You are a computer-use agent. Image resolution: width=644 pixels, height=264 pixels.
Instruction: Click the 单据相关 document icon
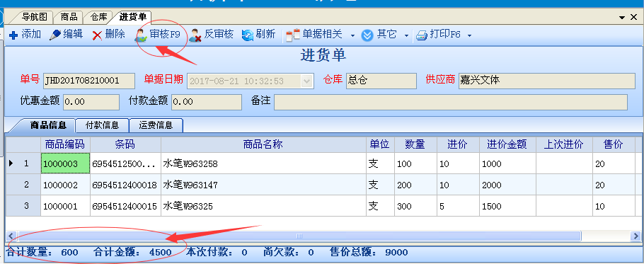click(x=293, y=35)
